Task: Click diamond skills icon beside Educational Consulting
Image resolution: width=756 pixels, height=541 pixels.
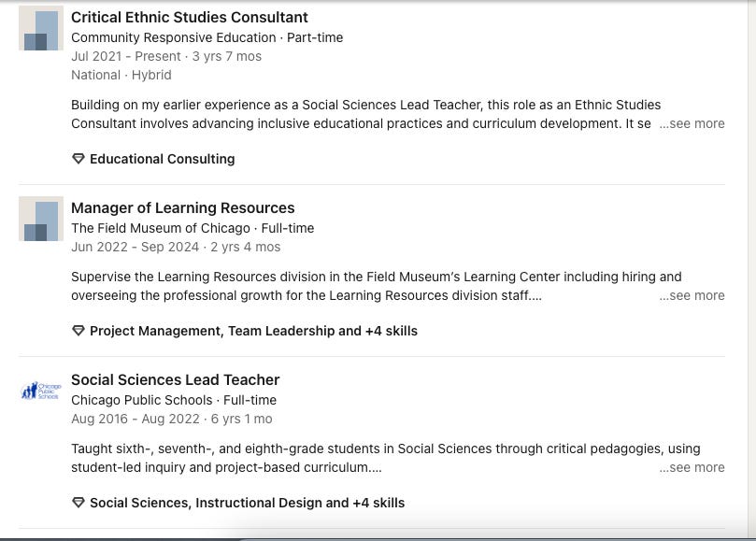Action: click(x=78, y=159)
